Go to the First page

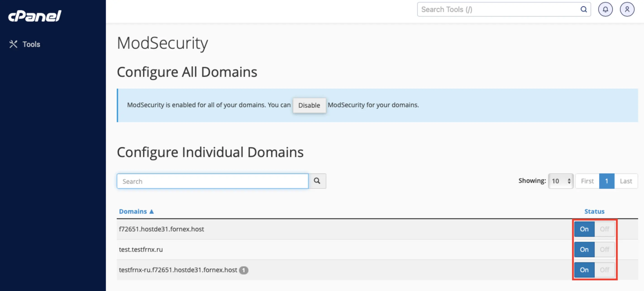coord(587,181)
